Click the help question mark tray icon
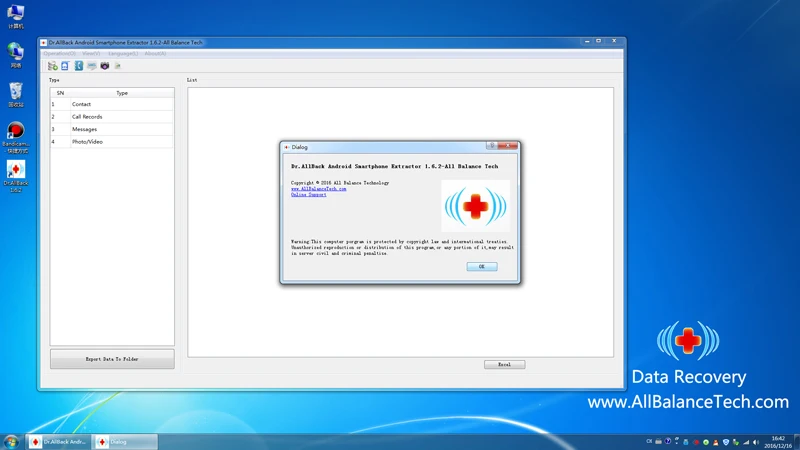The width and height of the screenshot is (800, 450). [x=668, y=441]
